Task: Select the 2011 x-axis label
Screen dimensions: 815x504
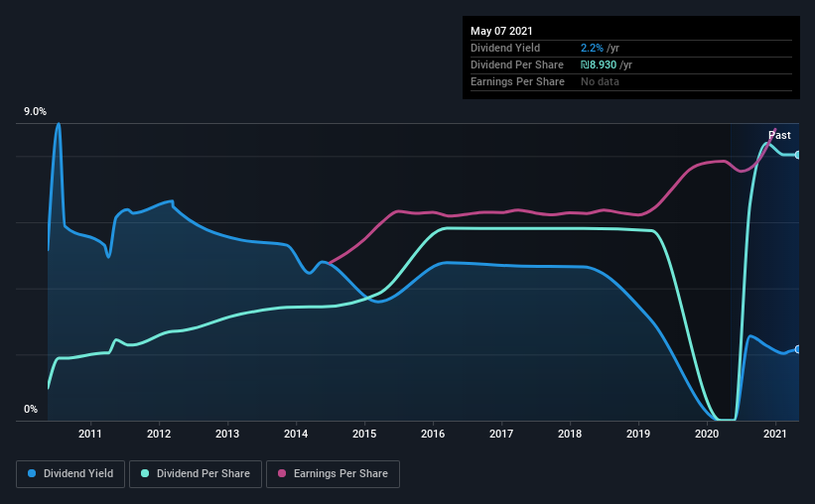Action: pyautogui.click(x=90, y=434)
